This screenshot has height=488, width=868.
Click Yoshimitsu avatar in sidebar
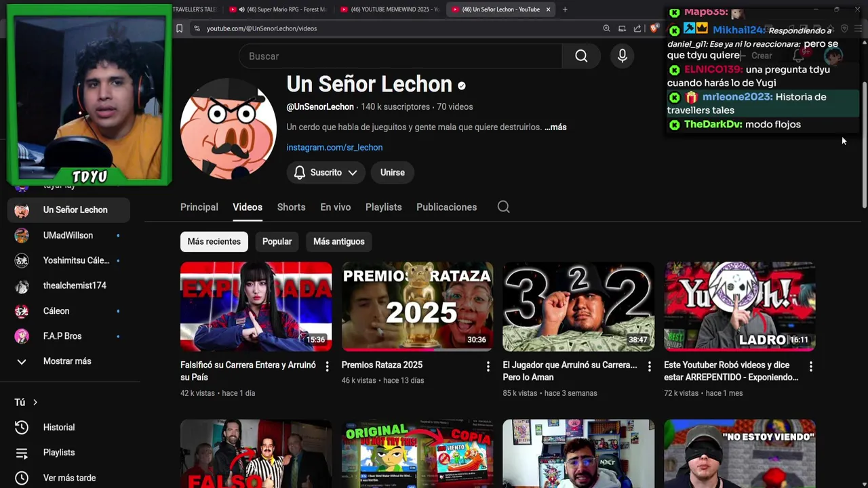pyautogui.click(x=22, y=260)
